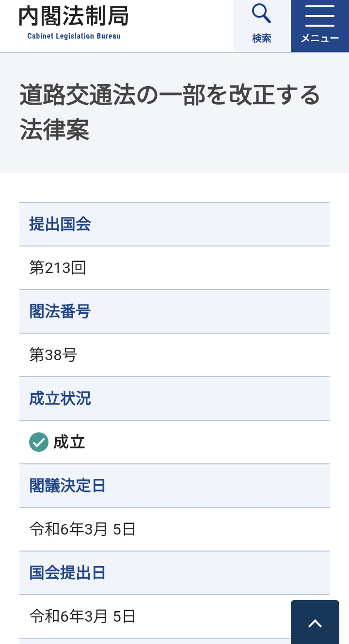Open the search (検索) magnifier icon
349x644 pixels.
click(261, 14)
